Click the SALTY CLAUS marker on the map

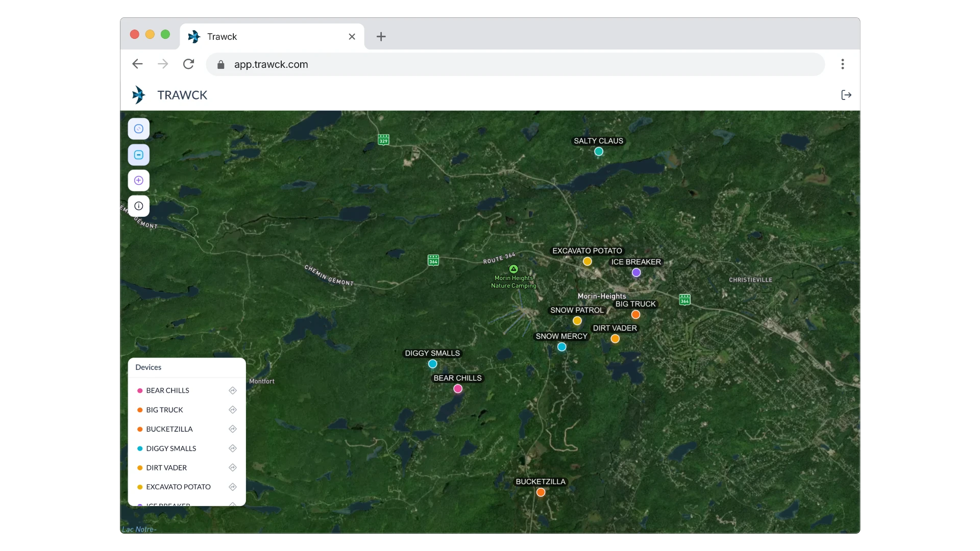(x=598, y=152)
